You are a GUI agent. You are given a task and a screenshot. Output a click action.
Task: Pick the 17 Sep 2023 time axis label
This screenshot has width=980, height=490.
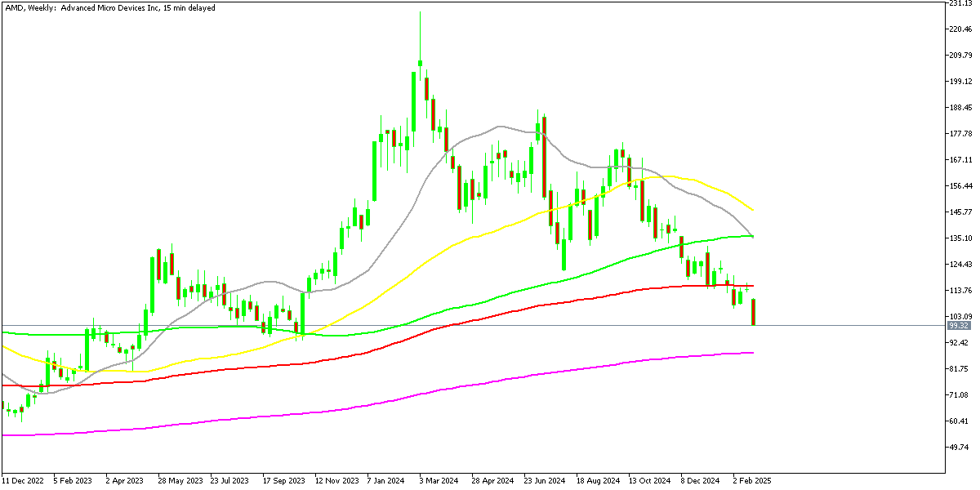284,481
